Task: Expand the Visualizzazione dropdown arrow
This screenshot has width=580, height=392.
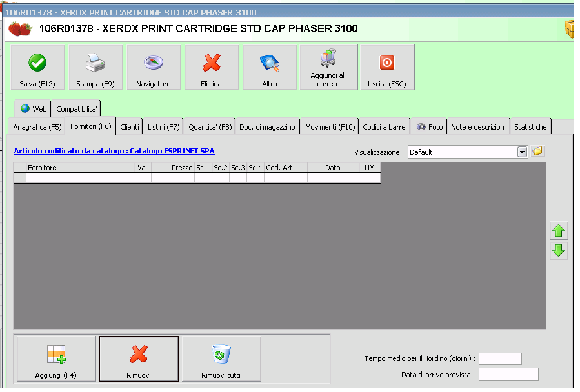Action: tap(522, 152)
